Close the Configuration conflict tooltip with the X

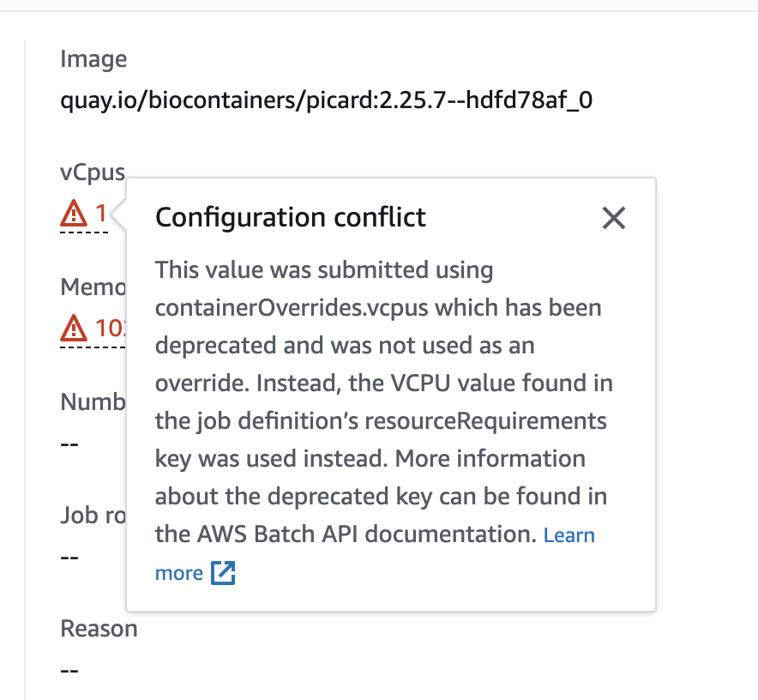[x=614, y=218]
